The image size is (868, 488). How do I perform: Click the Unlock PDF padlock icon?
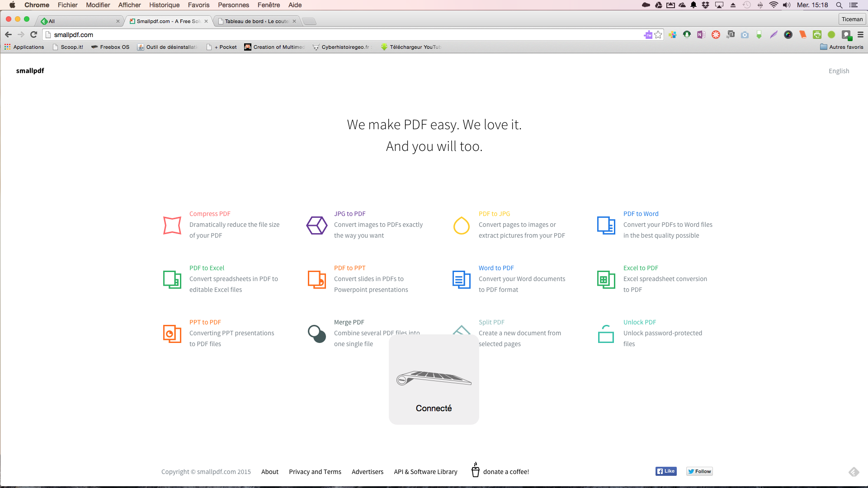[606, 333]
